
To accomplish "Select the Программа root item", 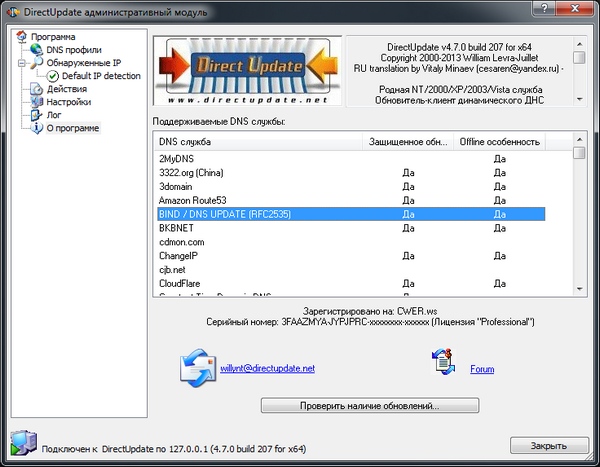I will 53,37.
